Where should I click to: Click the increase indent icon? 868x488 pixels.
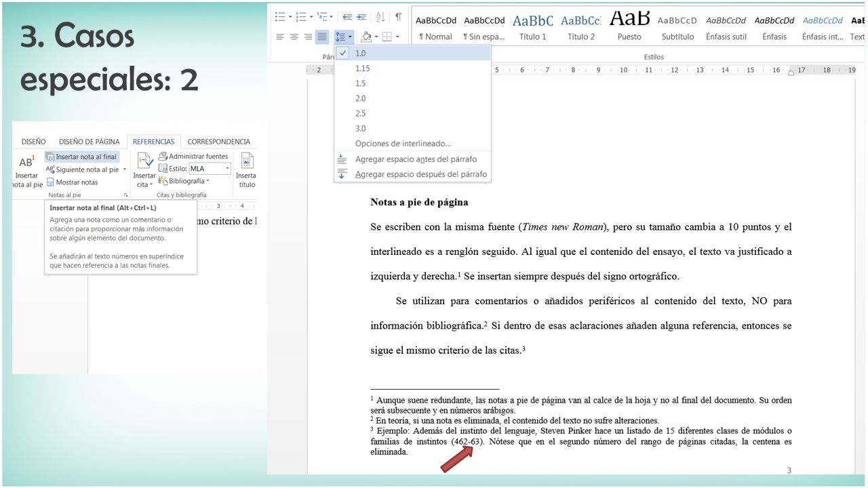pyautogui.click(x=362, y=17)
